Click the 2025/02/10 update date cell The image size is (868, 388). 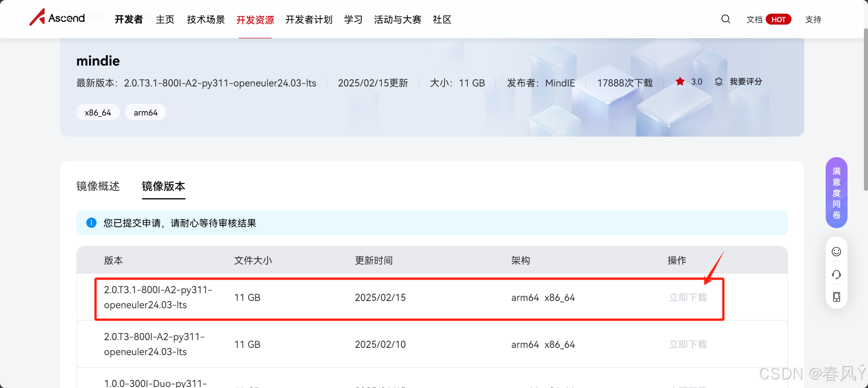[380, 344]
